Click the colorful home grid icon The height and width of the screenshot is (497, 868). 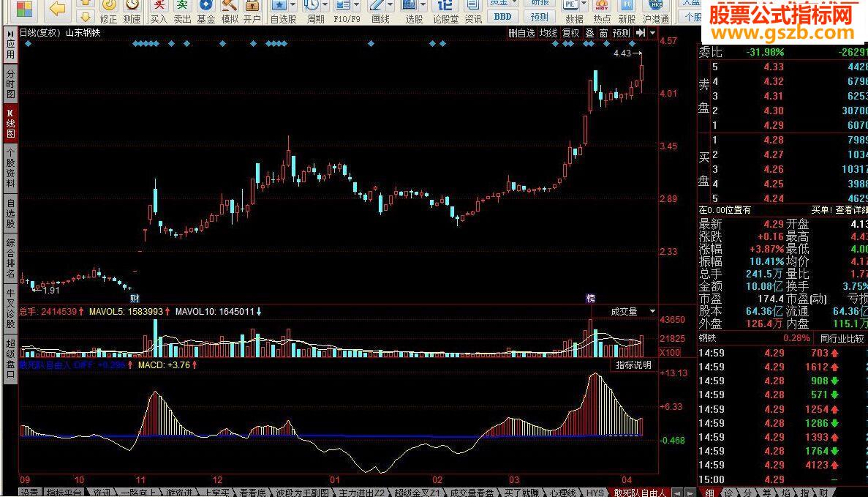pyautogui.click(x=24, y=9)
